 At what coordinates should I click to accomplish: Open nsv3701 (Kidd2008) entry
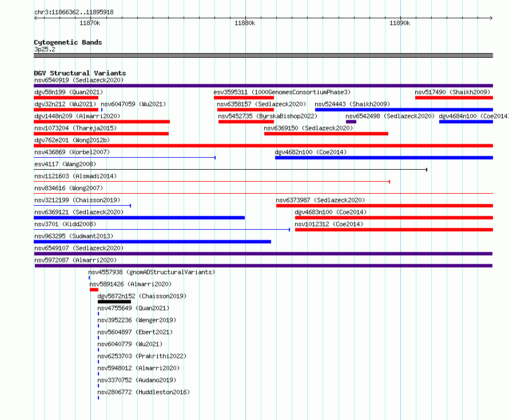(65, 224)
